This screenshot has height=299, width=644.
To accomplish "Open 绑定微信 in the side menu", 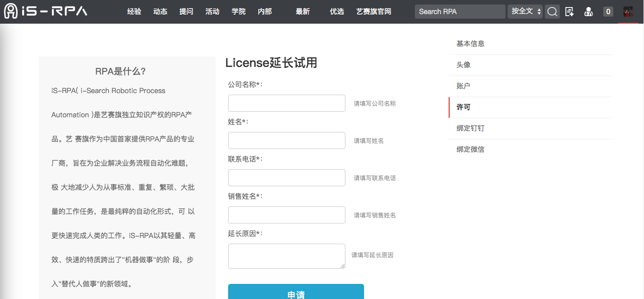I will click(530, 149).
